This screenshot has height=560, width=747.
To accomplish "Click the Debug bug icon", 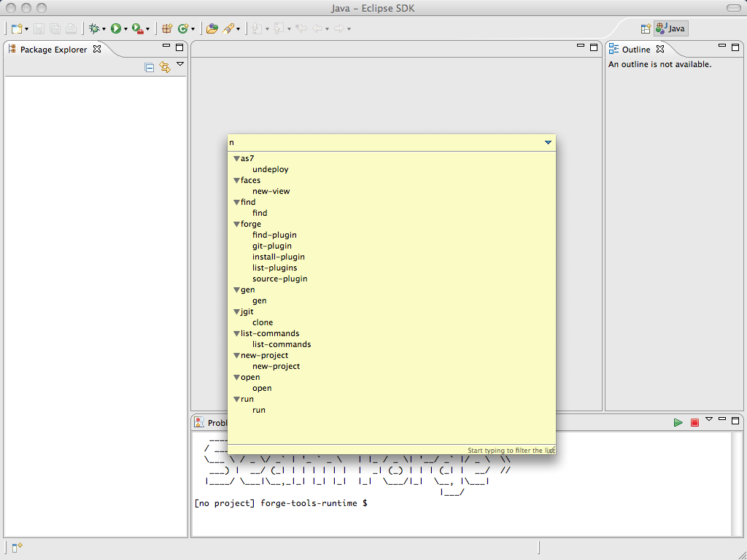I will [94, 28].
